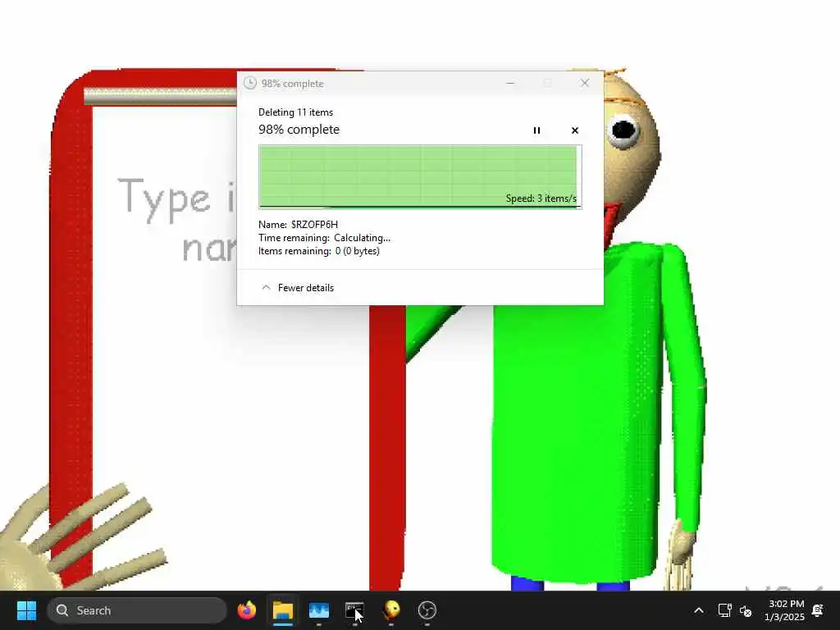Click the 'Speed: 3 items/s' label
The height and width of the screenshot is (630, 840).
click(541, 199)
